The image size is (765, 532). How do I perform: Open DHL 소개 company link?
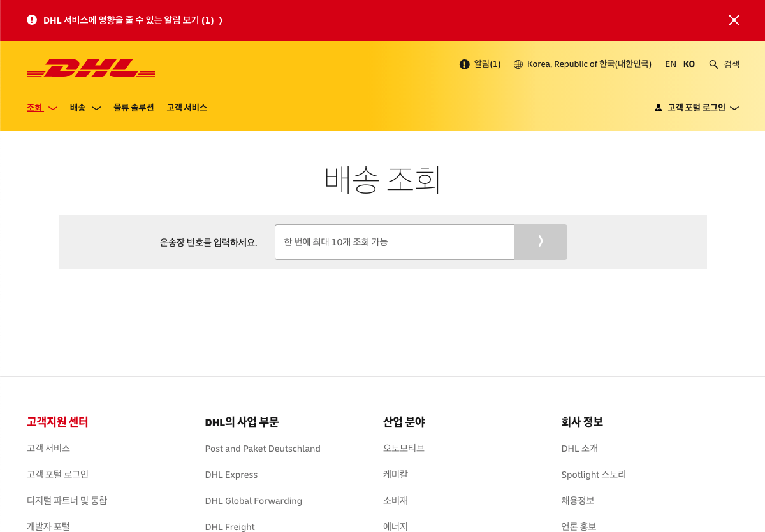[x=579, y=449]
